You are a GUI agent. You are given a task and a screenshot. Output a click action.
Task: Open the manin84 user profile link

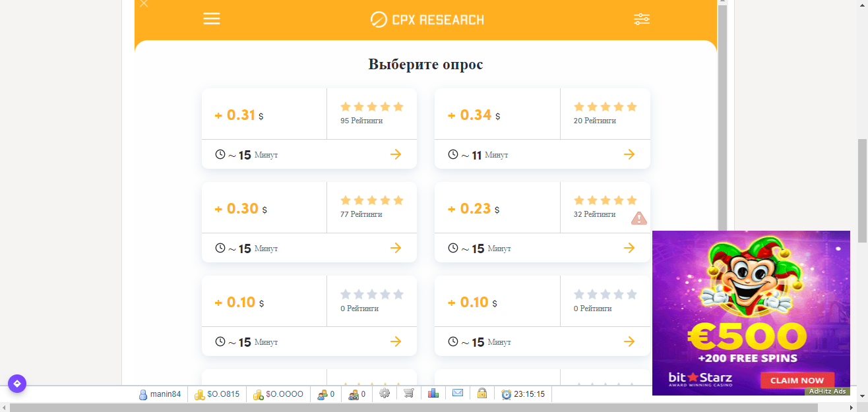coord(160,394)
